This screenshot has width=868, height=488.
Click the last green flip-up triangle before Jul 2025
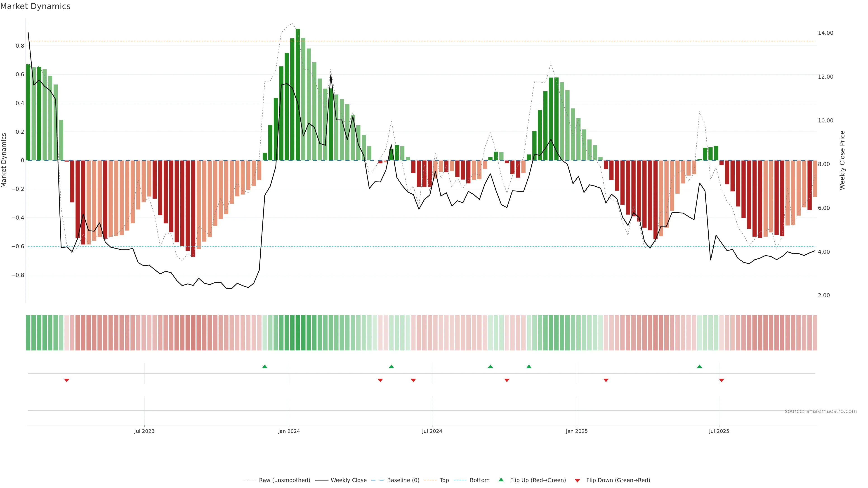700,366
